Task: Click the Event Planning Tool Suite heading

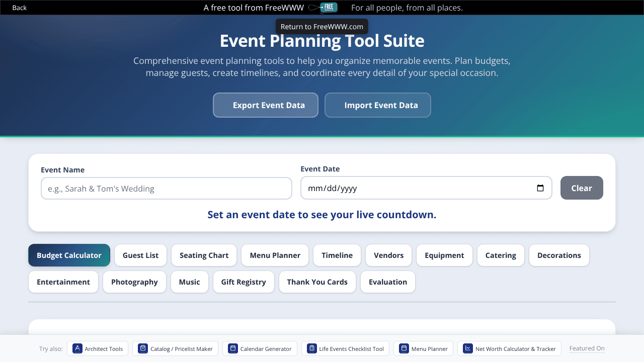Action: pos(322,41)
